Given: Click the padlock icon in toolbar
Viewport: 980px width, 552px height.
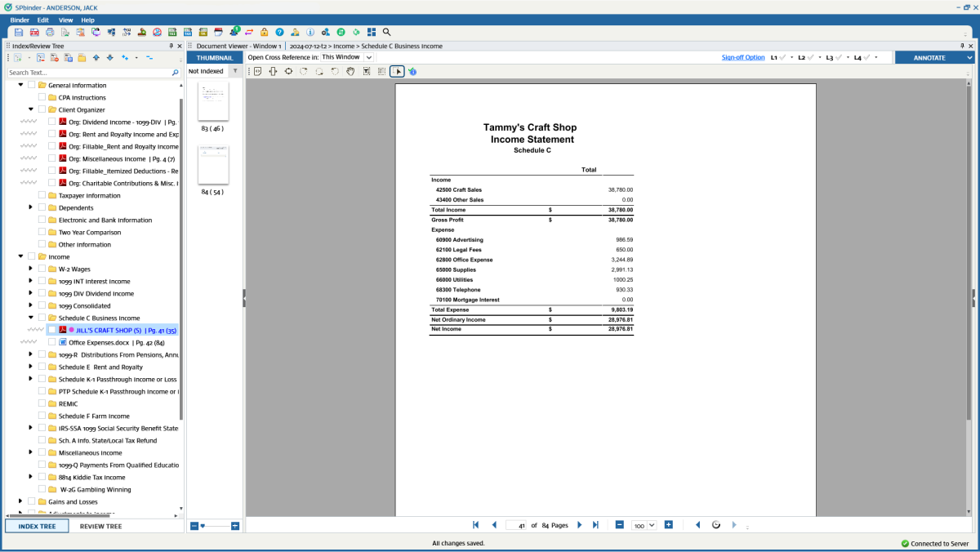Looking at the screenshot, I should click(264, 33).
